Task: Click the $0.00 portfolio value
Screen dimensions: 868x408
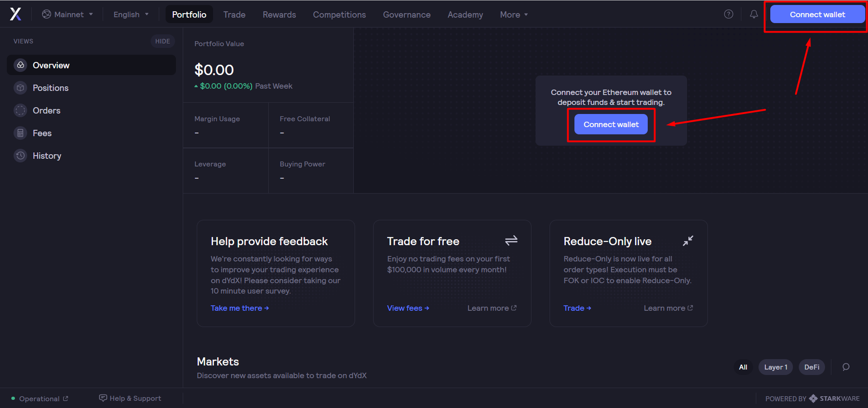Action: point(214,70)
